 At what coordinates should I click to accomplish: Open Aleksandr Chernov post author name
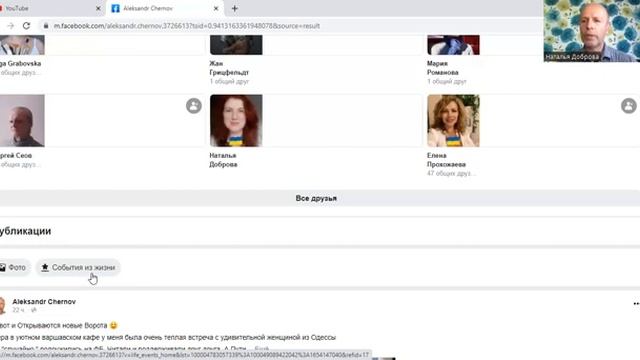coord(44,302)
